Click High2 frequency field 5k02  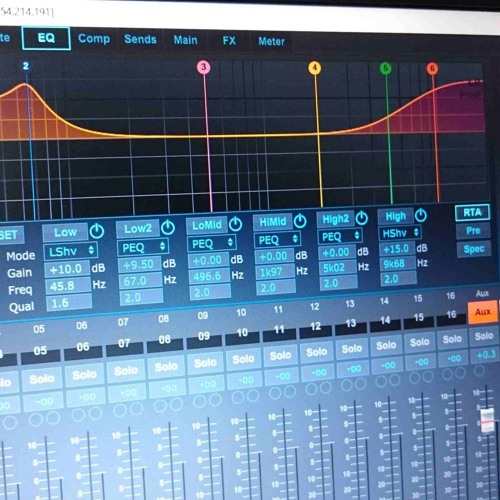pyautogui.click(x=338, y=268)
